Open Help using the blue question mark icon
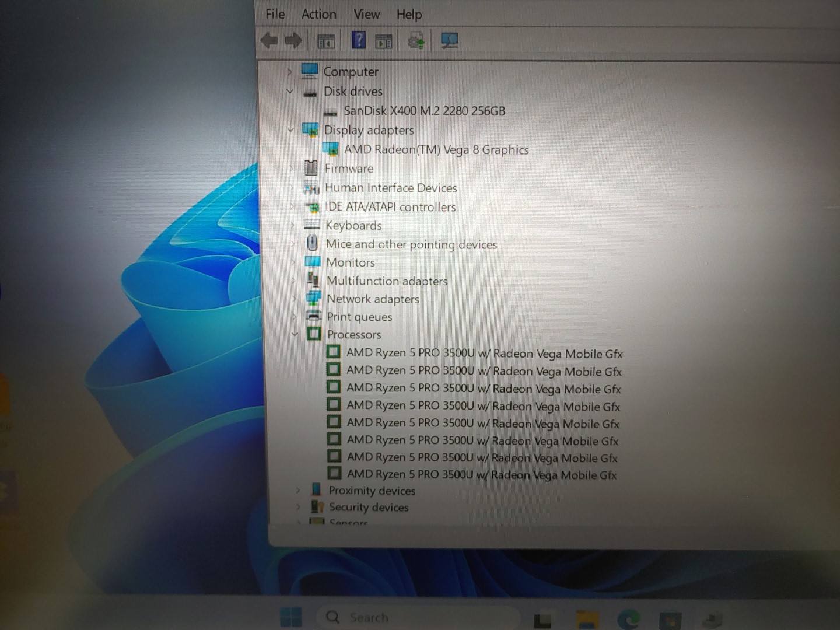The image size is (840, 630). 359,40
